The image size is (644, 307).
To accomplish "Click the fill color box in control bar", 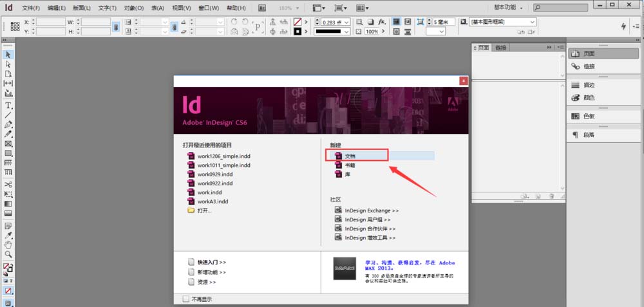I will [298, 22].
